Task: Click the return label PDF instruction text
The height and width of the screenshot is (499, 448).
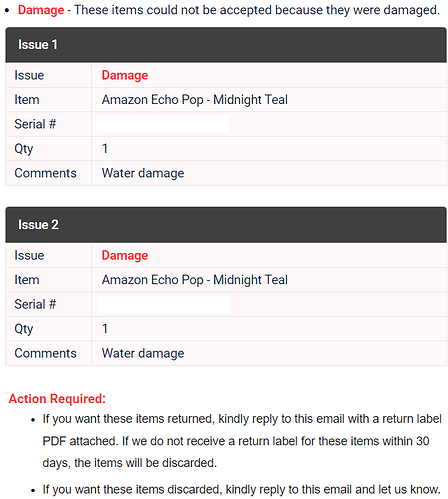Action: tap(242, 441)
